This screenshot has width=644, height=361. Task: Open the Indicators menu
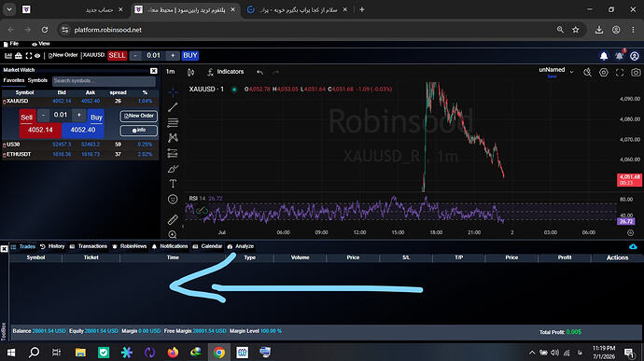coord(226,72)
